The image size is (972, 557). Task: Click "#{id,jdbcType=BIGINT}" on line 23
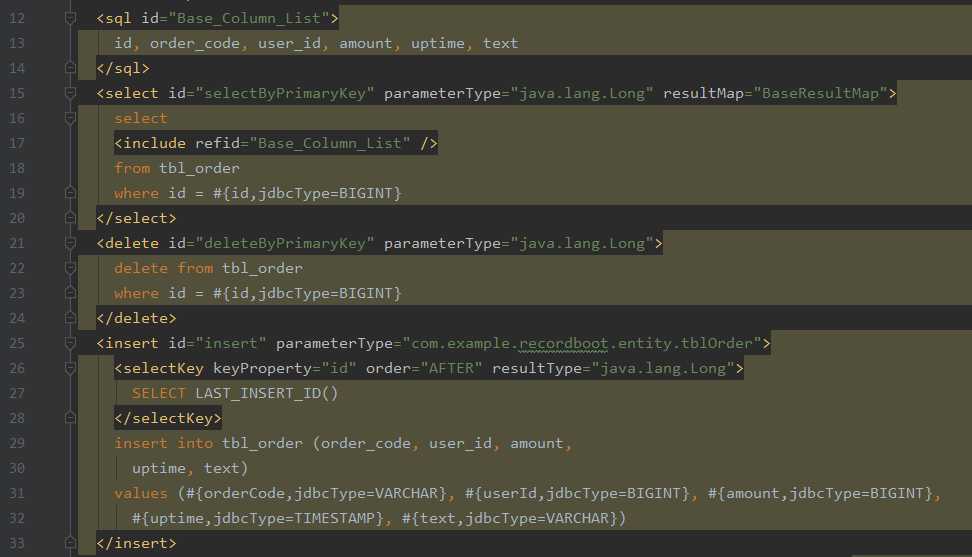pos(307,293)
